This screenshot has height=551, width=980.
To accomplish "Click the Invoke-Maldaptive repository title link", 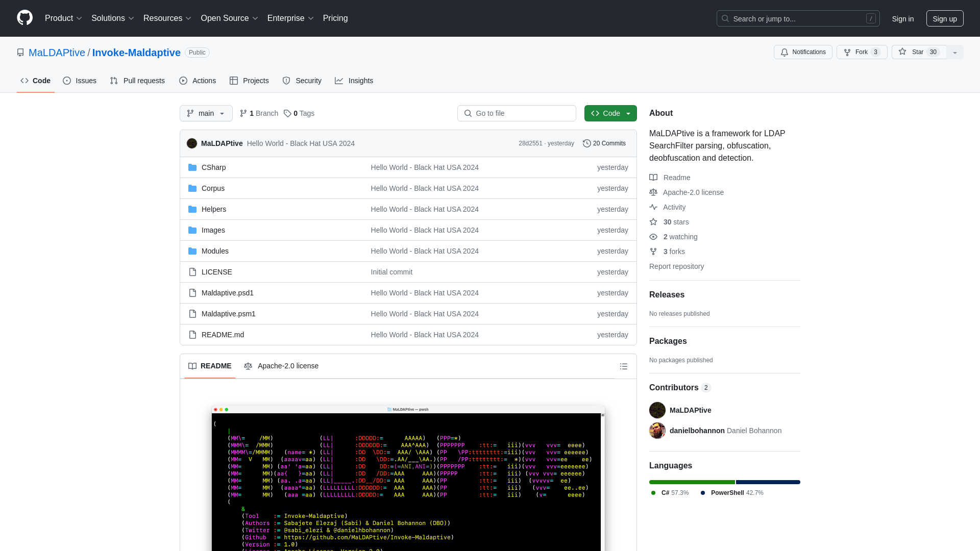I will 136,53.
